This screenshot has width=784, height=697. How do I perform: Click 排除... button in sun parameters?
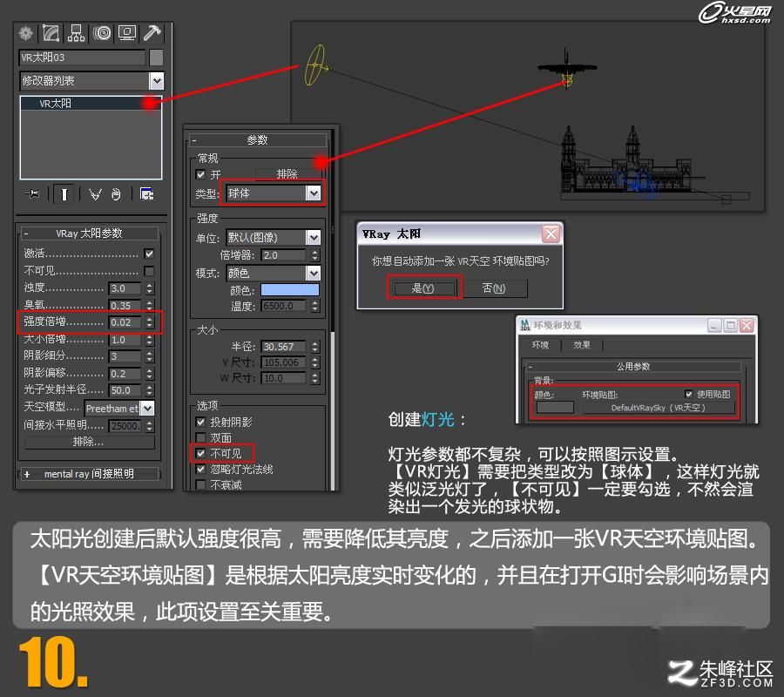(89, 442)
